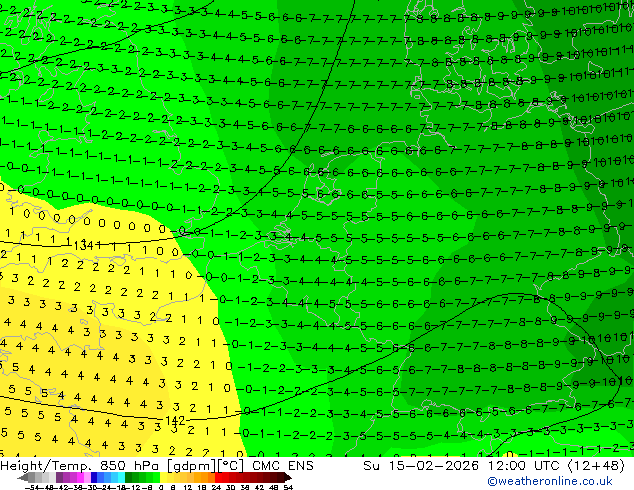
Task: Click the '24' label on legend scale
Action: tap(216, 487)
